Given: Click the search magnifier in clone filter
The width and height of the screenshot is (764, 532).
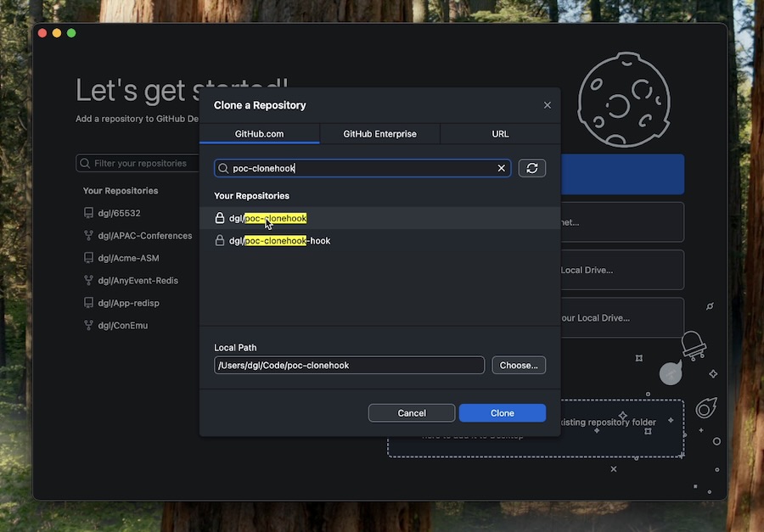Looking at the screenshot, I should (223, 168).
